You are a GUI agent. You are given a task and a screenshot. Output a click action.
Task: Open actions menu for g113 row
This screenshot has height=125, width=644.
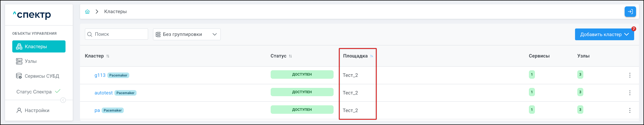tap(629, 75)
